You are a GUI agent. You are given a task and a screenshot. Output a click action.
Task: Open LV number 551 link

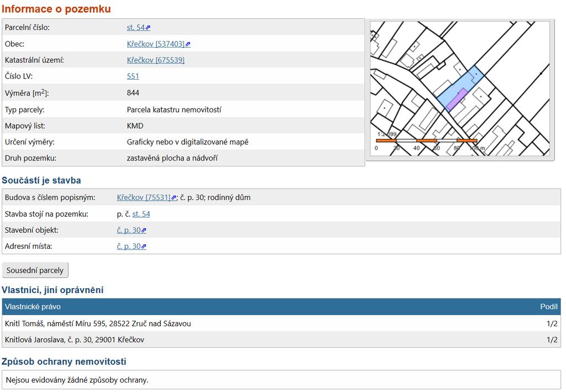tap(133, 76)
